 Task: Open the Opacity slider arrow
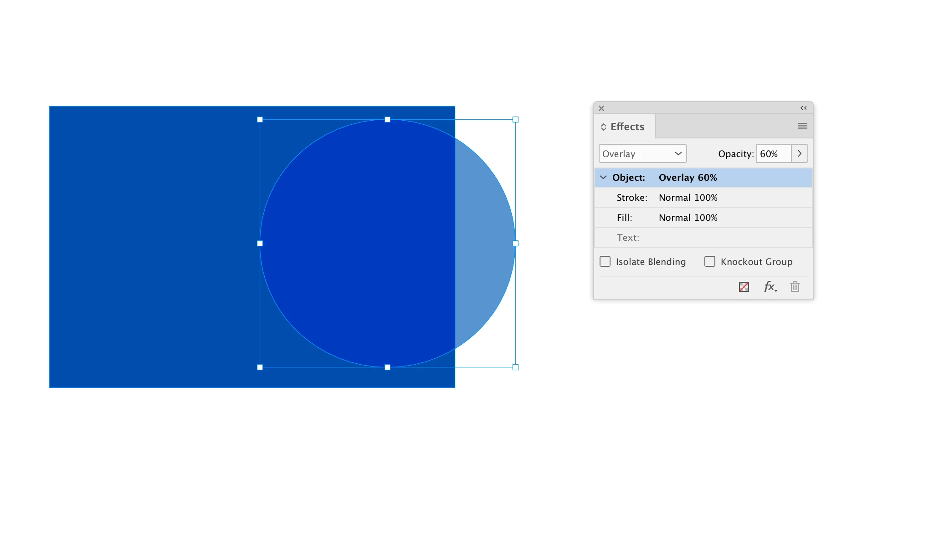799,153
